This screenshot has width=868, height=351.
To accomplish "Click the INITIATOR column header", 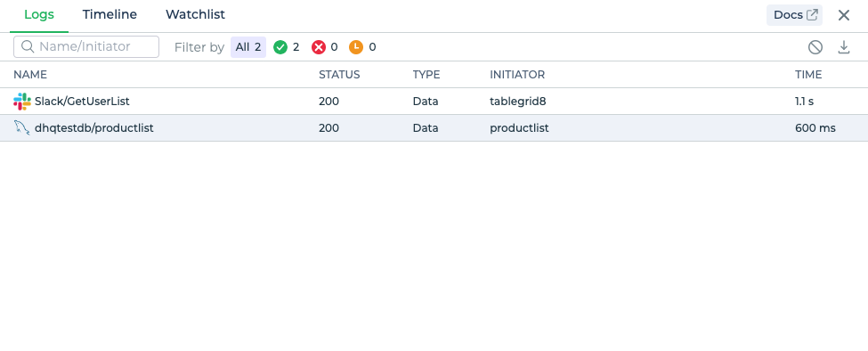I will [x=517, y=75].
